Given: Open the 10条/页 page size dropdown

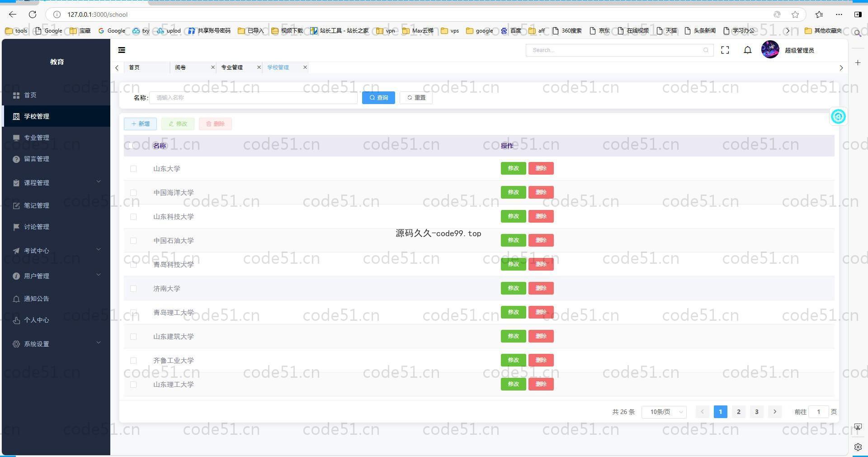Looking at the screenshot, I should (664, 412).
